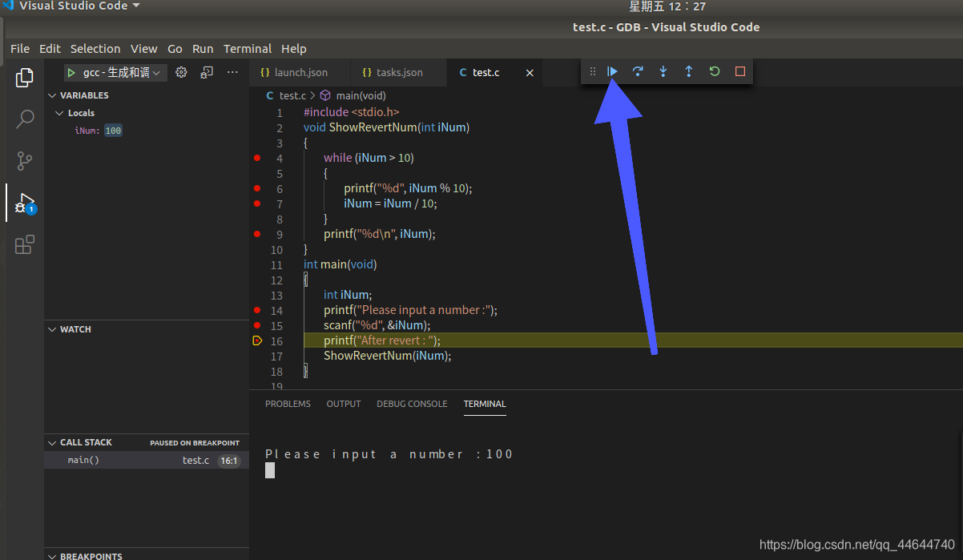
Task: Toggle breakpoint on line 6
Action: 257,188
